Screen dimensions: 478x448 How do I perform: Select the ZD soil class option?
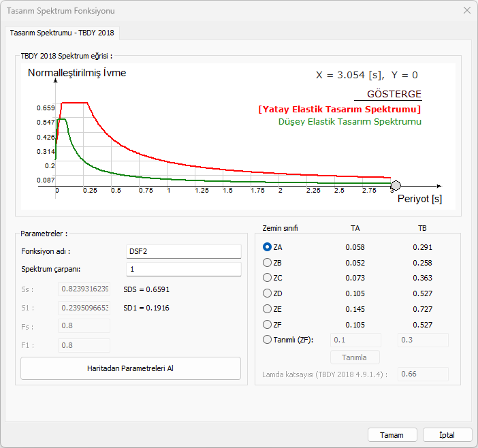click(x=268, y=293)
